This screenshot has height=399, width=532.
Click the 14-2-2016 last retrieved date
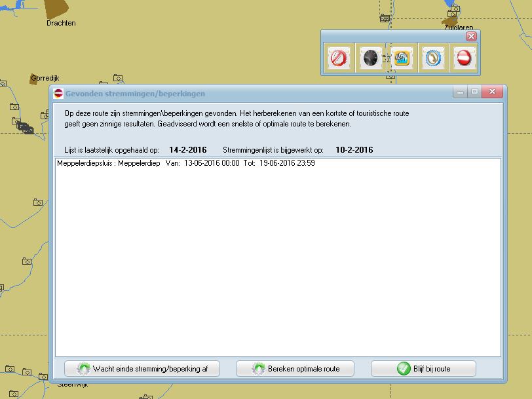coord(188,150)
